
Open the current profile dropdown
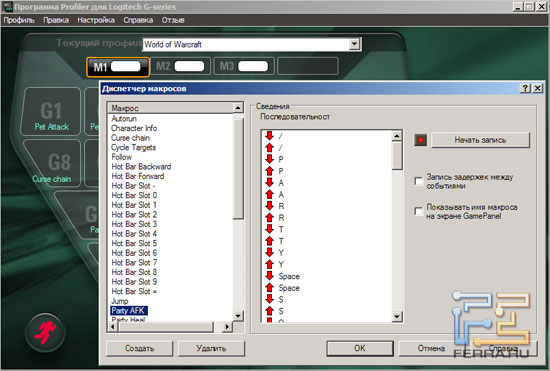[x=355, y=44]
